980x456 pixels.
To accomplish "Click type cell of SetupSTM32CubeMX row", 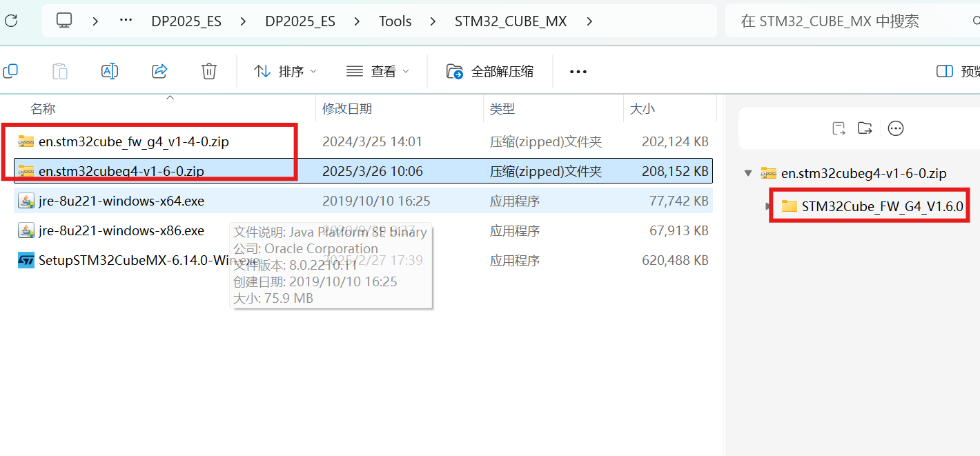I will [x=515, y=261].
